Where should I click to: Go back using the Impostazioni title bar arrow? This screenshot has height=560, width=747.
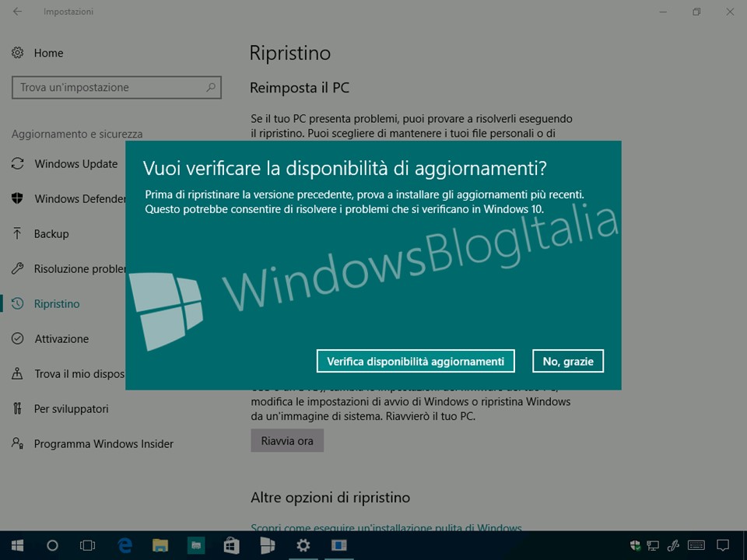(18, 12)
